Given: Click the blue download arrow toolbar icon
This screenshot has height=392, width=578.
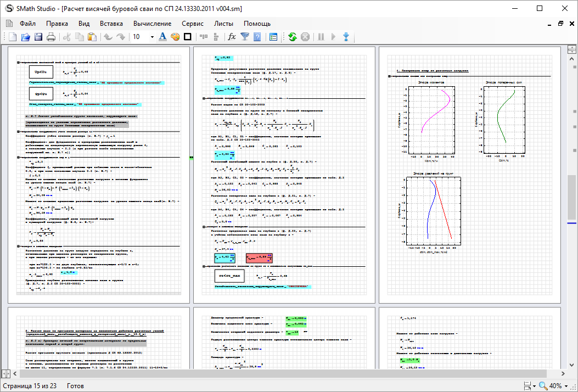Looking at the screenshot, I should coord(346,37).
